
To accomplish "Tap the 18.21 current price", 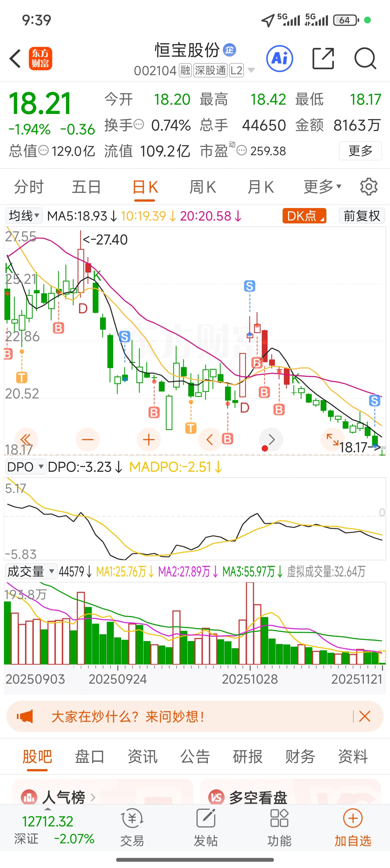I will [x=40, y=103].
